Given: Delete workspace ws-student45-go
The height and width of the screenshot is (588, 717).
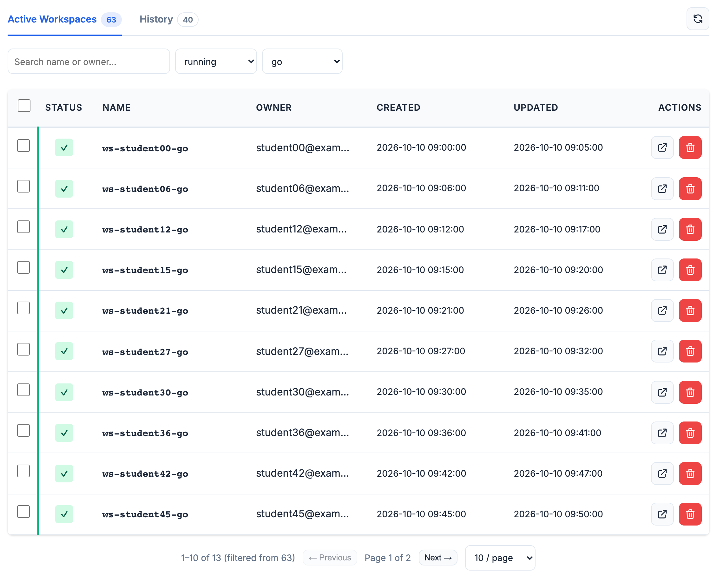Looking at the screenshot, I should pos(690,514).
